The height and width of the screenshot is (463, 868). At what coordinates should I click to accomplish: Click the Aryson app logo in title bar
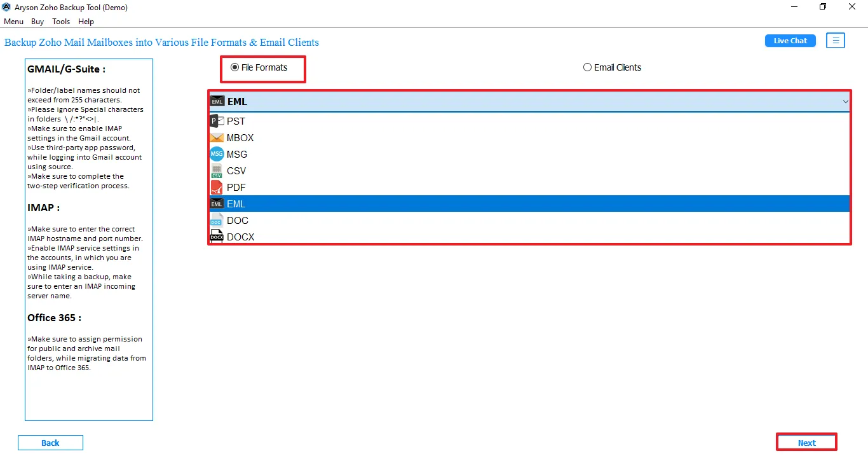point(6,7)
